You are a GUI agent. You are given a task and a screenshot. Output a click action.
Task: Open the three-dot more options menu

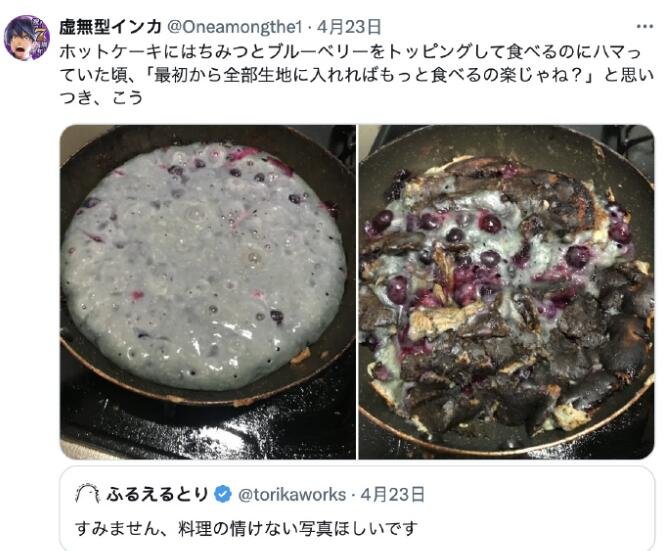(x=644, y=27)
